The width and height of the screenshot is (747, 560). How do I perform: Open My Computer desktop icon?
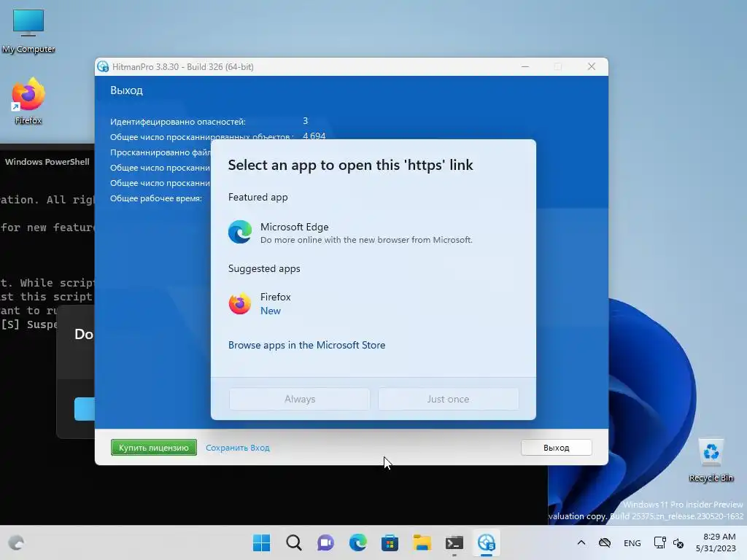[x=28, y=31]
